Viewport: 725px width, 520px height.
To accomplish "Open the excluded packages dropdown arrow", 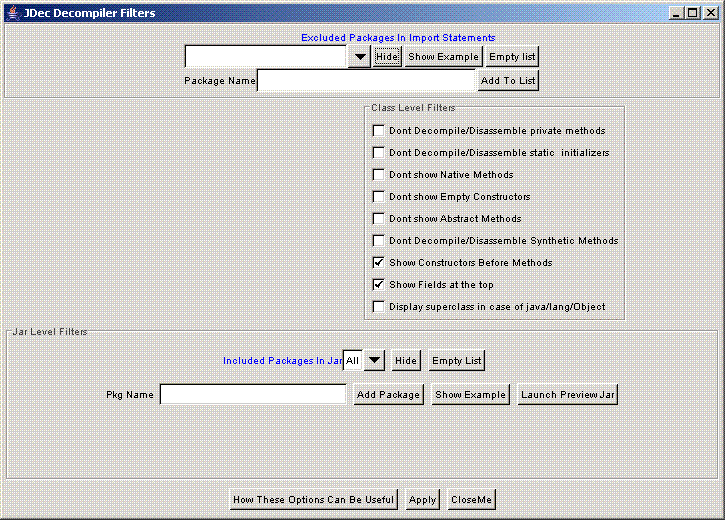I will [x=360, y=57].
